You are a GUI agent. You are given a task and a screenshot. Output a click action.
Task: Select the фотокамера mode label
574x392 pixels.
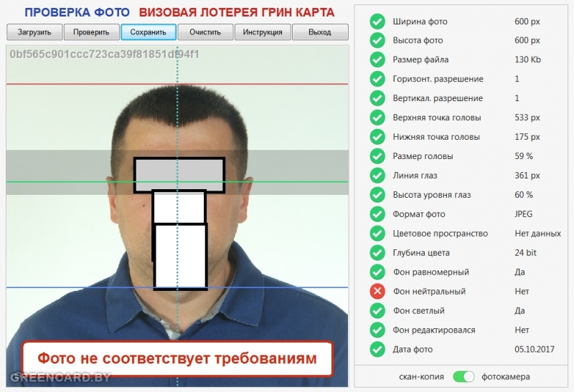tap(505, 376)
